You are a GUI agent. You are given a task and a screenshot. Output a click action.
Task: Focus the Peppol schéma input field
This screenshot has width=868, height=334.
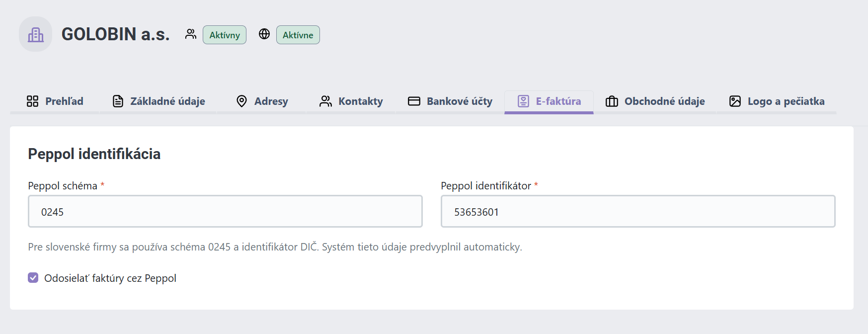coord(225,211)
